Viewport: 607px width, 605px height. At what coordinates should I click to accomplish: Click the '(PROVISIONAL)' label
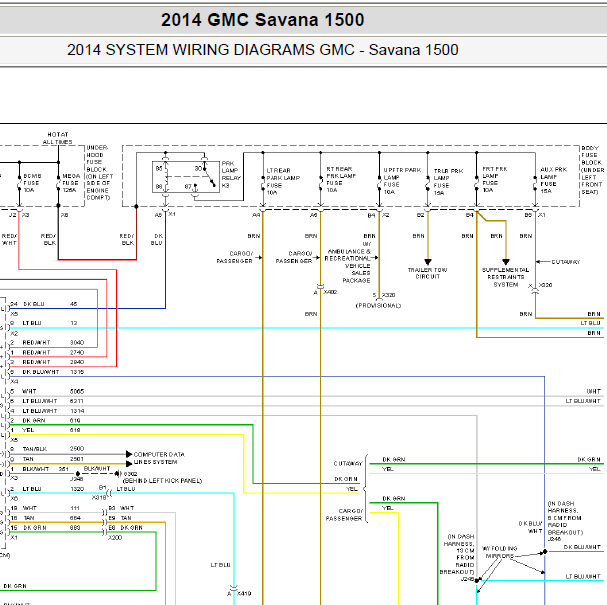(x=378, y=306)
